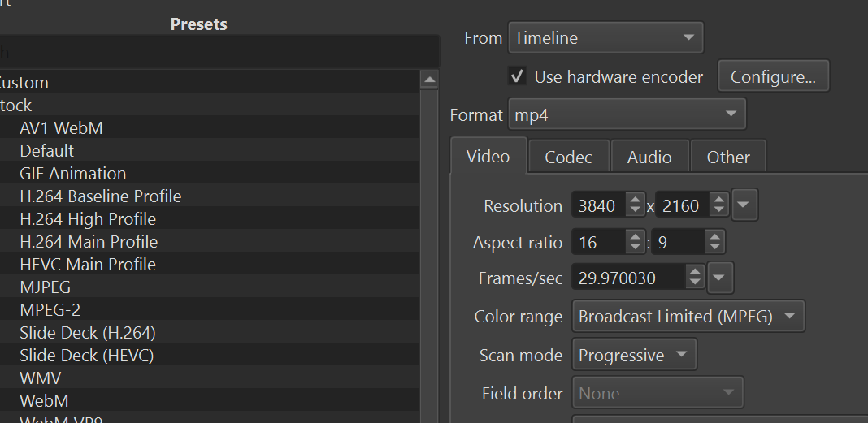Change the Scan mode Progressive dropdown
The width and height of the screenshot is (868, 423).
point(634,356)
